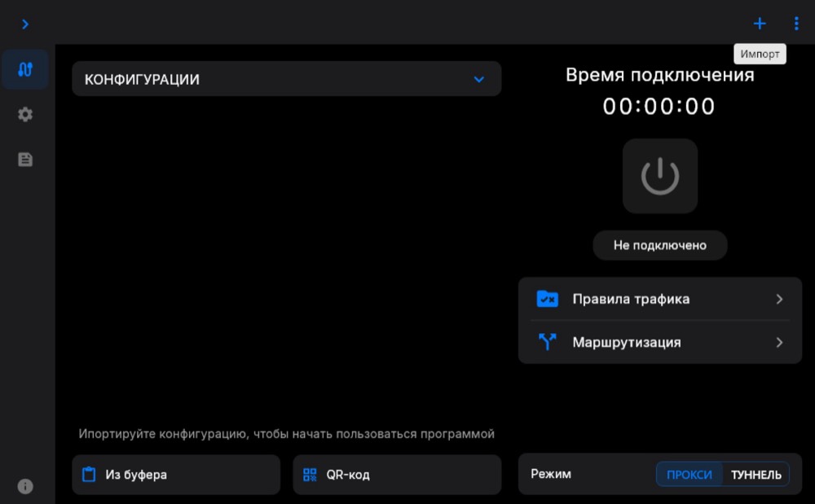The image size is (815, 504).
Task: Expand the КОНФИГУРАЦИИ dropdown
Action: [x=286, y=79]
